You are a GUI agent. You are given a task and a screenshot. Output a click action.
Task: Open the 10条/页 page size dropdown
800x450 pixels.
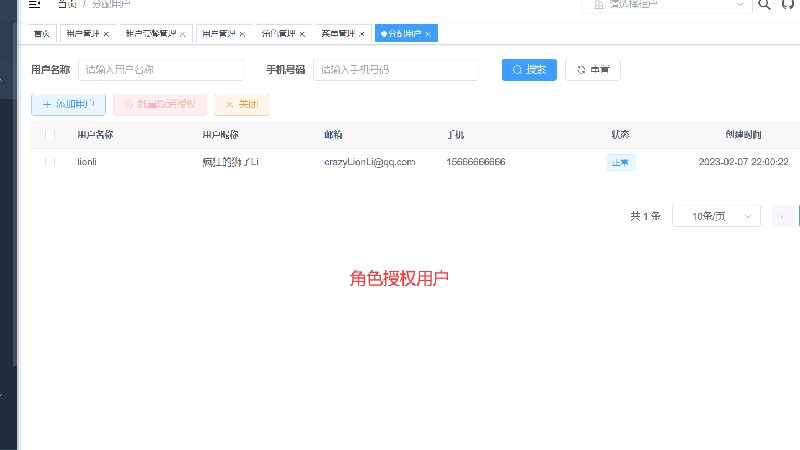click(x=716, y=216)
